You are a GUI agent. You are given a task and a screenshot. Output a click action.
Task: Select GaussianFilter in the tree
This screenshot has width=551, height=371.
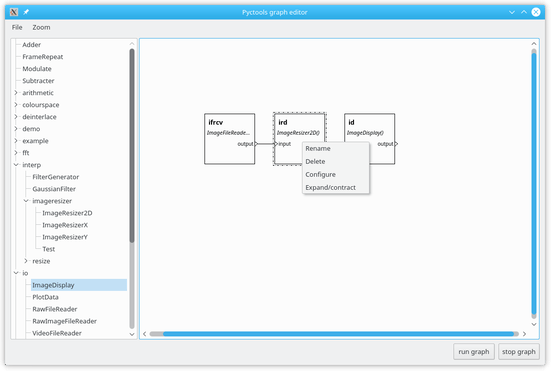point(54,189)
